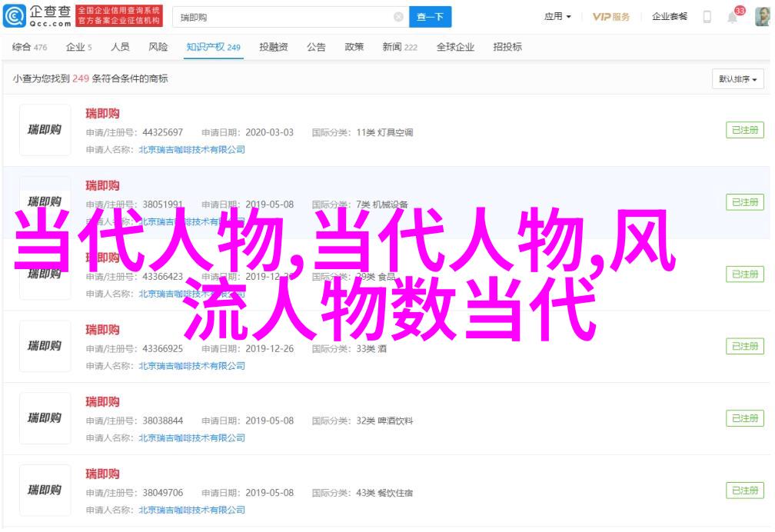Image resolution: width=775 pixels, height=532 pixels.
Task: Click the 瑞即购 logo thumbnail for application 43366925
Action: (x=45, y=346)
